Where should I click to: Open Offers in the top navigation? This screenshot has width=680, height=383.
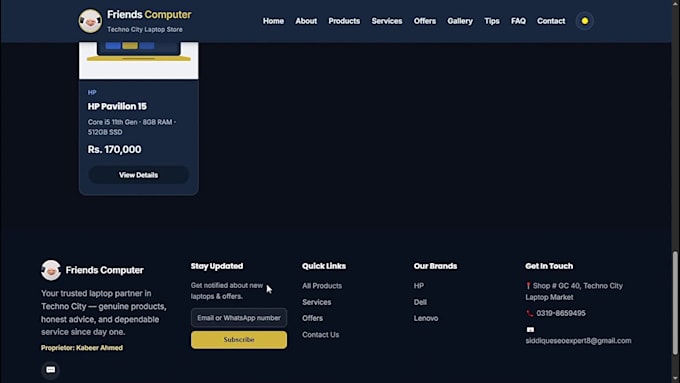click(x=425, y=21)
